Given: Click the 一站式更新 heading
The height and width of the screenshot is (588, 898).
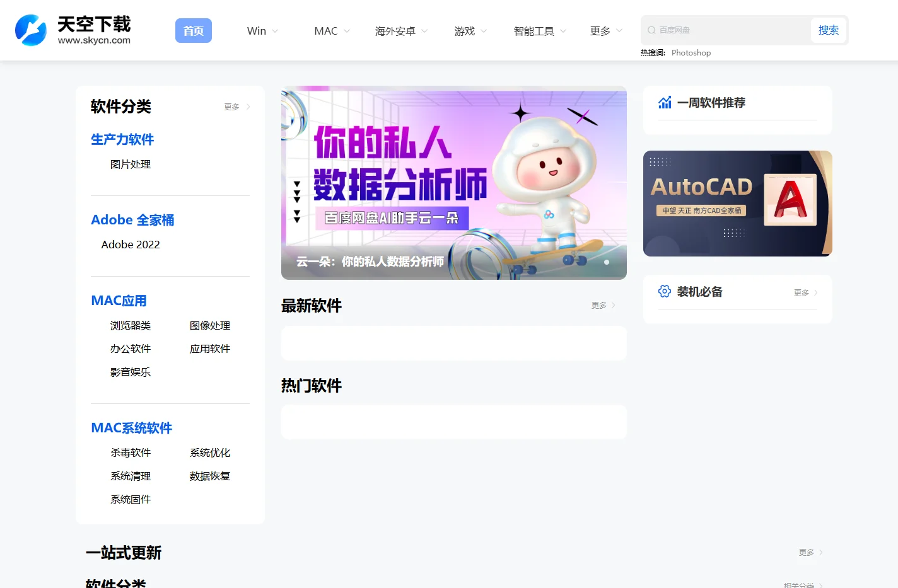Looking at the screenshot, I should 124,553.
